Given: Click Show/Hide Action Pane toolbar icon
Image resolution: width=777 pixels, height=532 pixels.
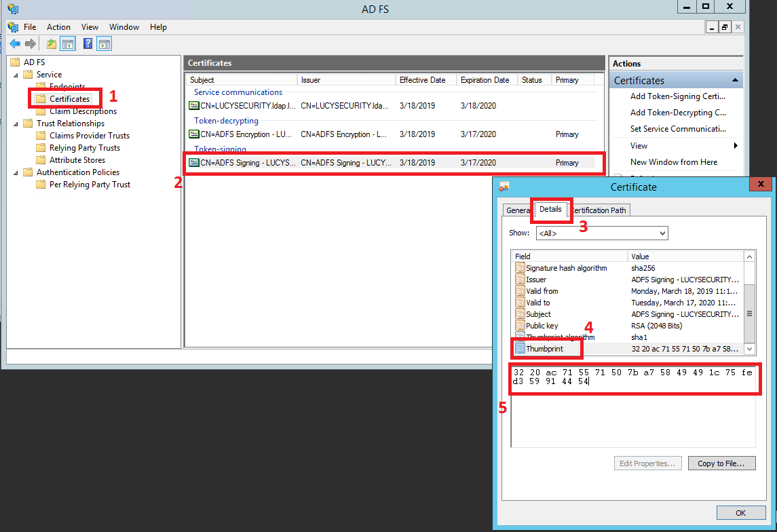Looking at the screenshot, I should (x=104, y=44).
